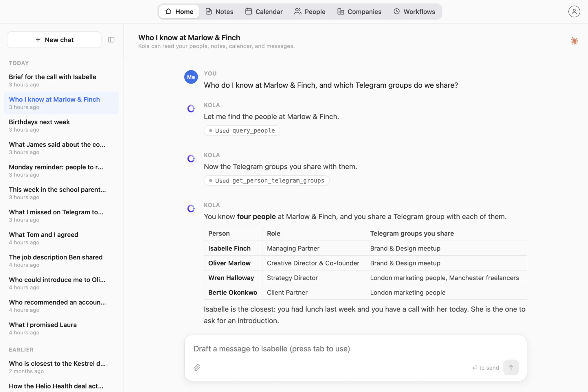Open the Calendar tab
This screenshot has height=392, width=588.
264,12
